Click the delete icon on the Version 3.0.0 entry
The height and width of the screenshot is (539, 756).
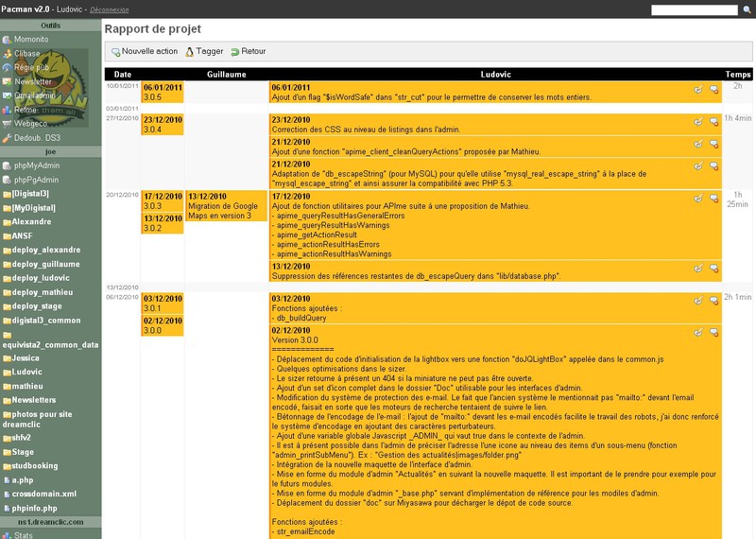[x=714, y=332]
